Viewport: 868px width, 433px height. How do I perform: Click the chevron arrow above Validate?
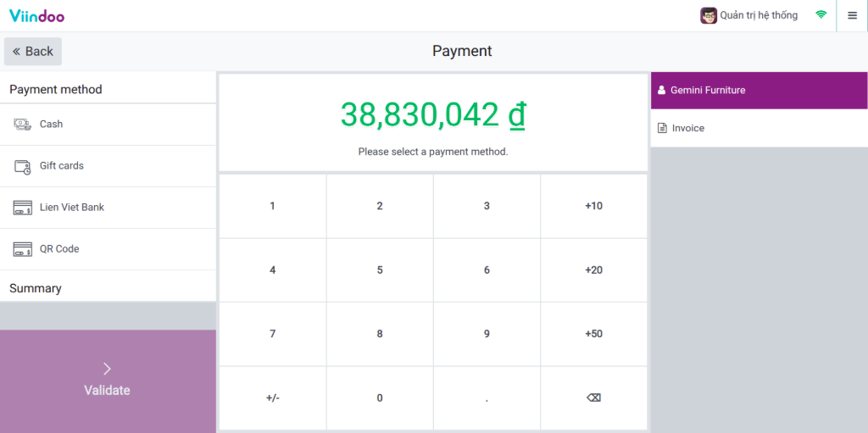pyautogui.click(x=108, y=369)
